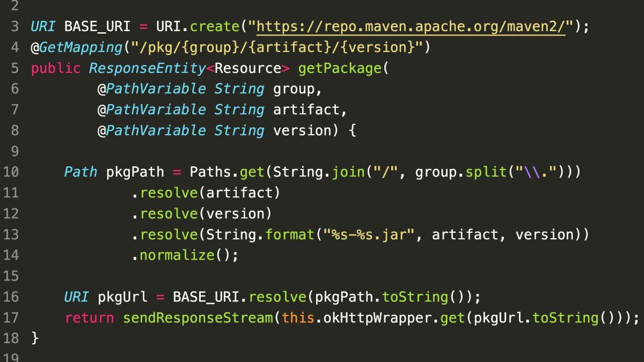Click the closing brace on line 18
The width and height of the screenshot is (644, 362).
35,338
